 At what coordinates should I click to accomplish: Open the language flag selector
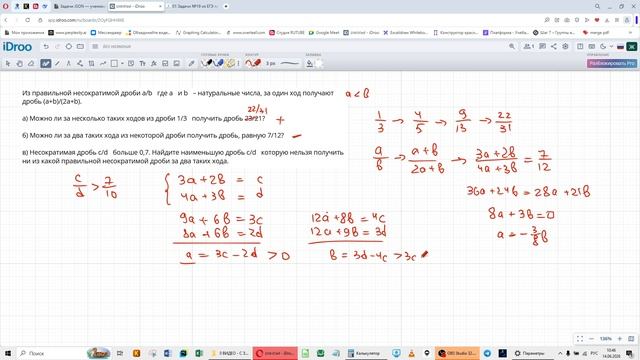pyautogui.click(x=620, y=47)
